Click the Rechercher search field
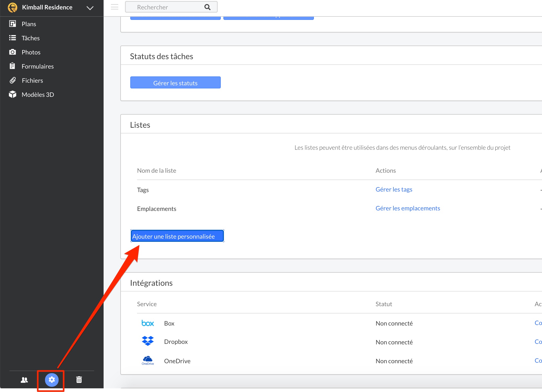The height and width of the screenshot is (392, 542). pos(171,7)
